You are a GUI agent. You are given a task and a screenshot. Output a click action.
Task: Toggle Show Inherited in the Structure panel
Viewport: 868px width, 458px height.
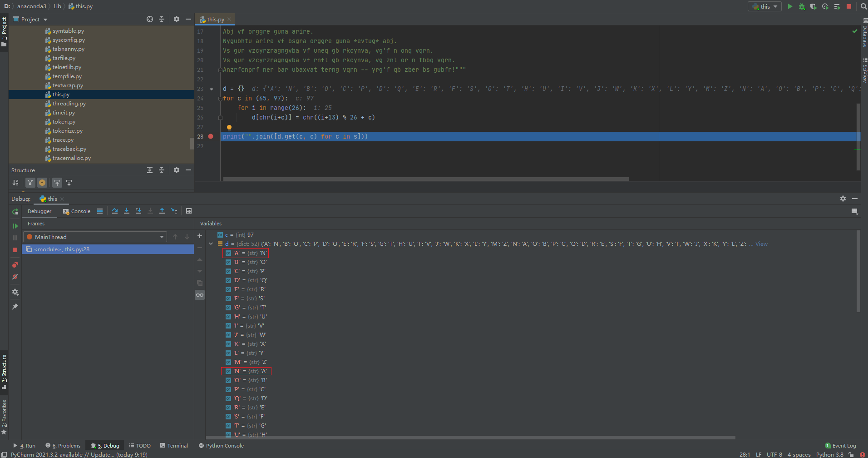pos(30,183)
